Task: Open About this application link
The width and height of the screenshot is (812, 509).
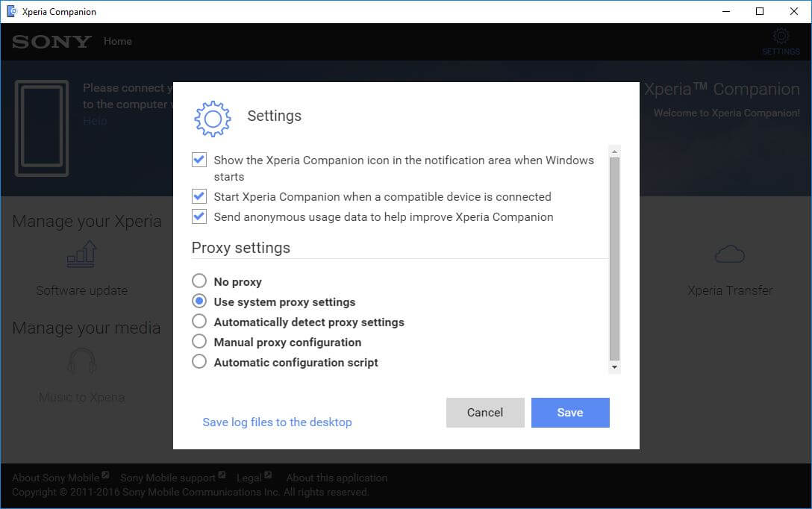Action: 337,478
